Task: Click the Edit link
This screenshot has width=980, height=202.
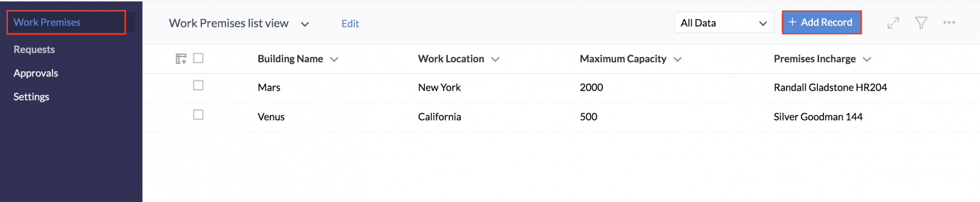Action: pos(350,24)
